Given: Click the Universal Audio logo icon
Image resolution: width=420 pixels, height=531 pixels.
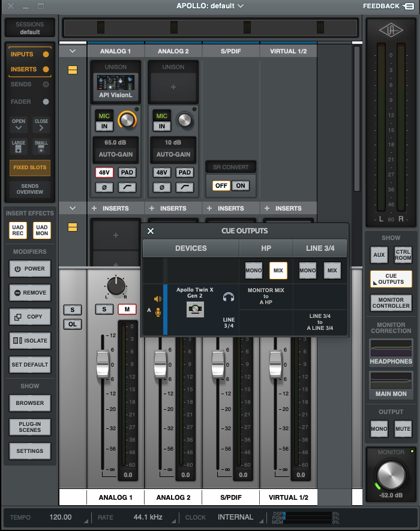Looking at the screenshot, I should point(391,31).
